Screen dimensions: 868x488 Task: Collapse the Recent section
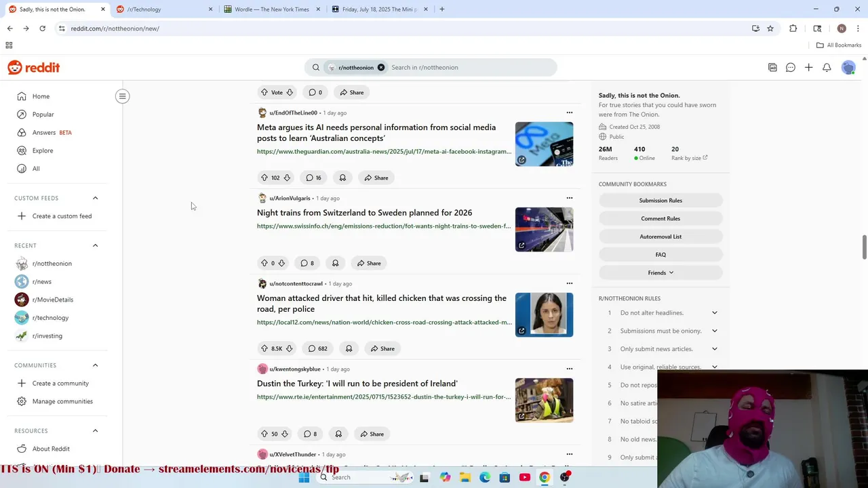pyautogui.click(x=95, y=245)
